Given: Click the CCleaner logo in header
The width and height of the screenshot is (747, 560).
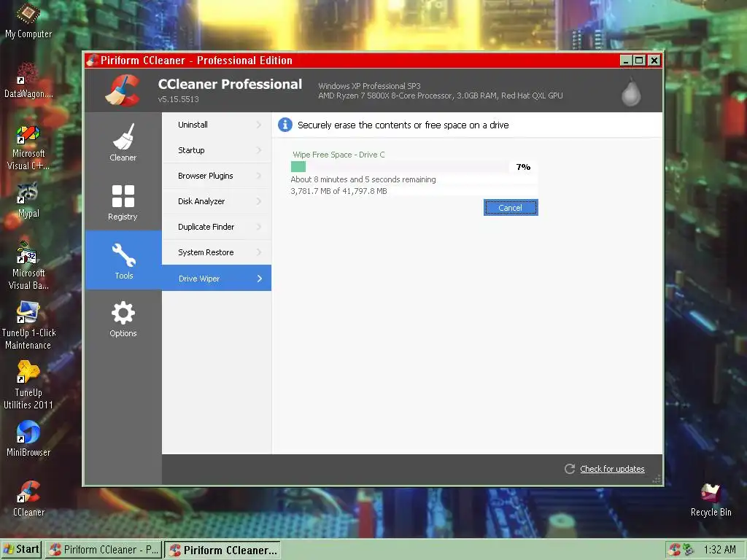Looking at the screenshot, I should coord(123,90).
